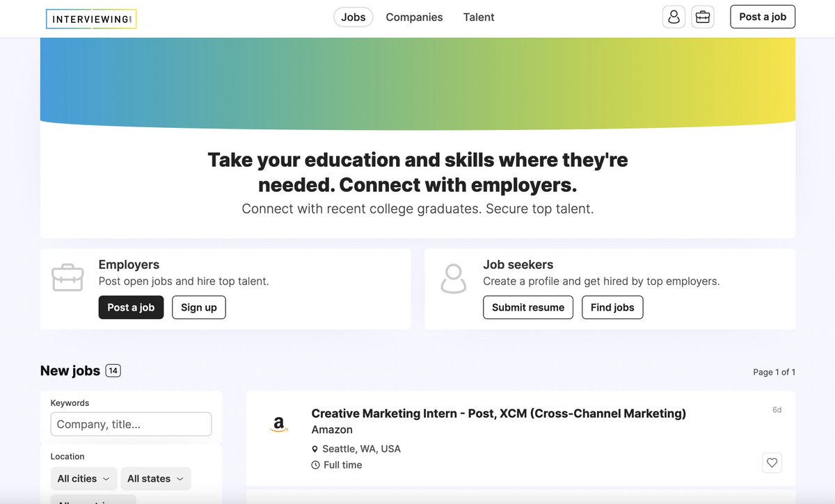Viewport: 835px width, 504px height.
Task: Open the All states dropdown
Action: pyautogui.click(x=156, y=478)
